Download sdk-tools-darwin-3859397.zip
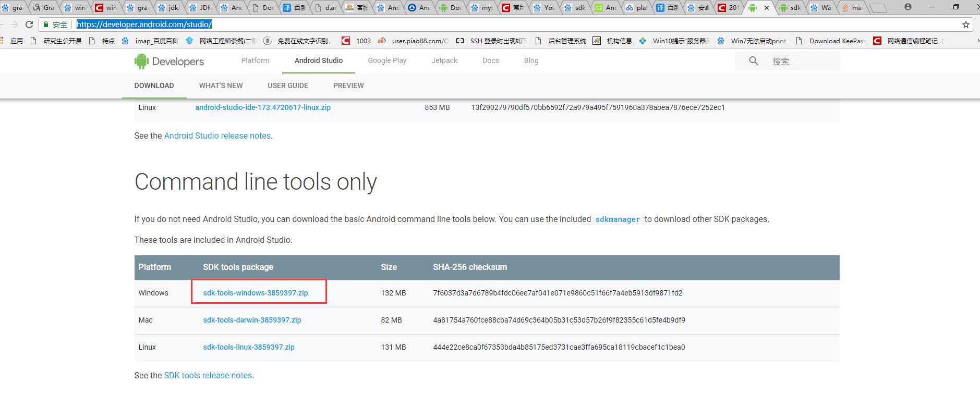The width and height of the screenshot is (980, 395). tap(252, 320)
